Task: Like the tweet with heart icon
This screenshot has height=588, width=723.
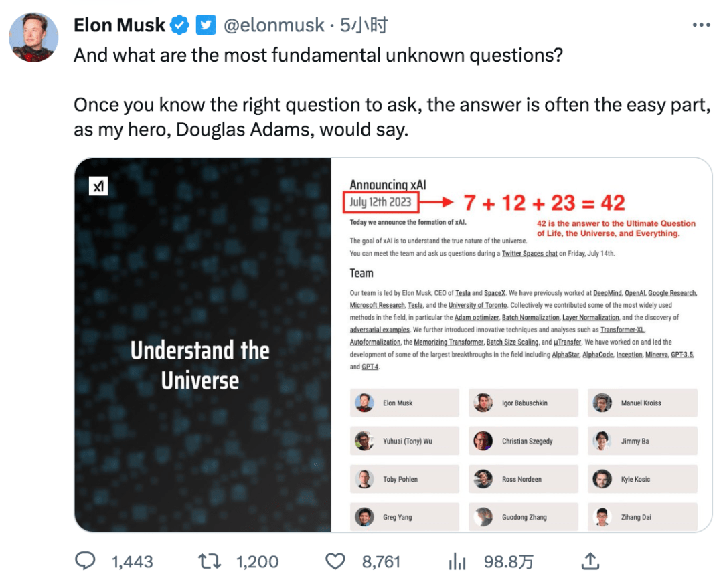Action: click(x=336, y=561)
